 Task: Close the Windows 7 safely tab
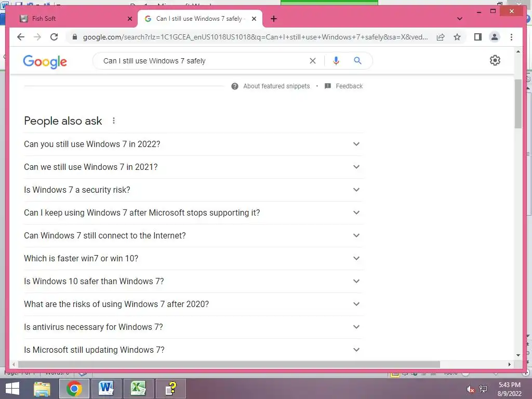click(x=254, y=19)
